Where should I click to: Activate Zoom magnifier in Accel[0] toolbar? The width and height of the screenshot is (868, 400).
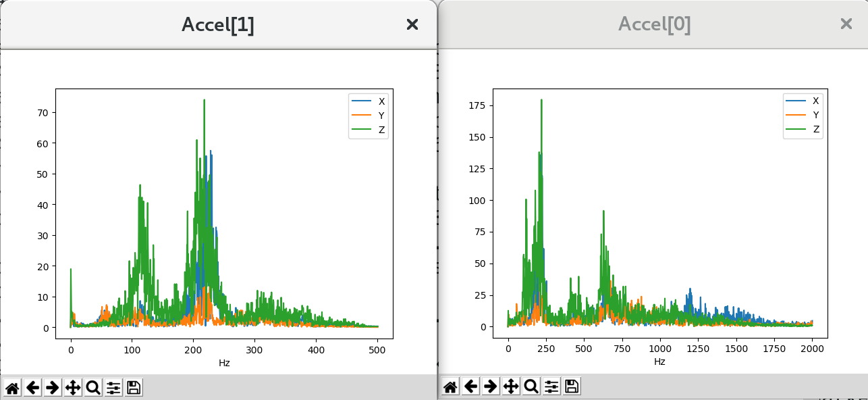pyautogui.click(x=531, y=386)
